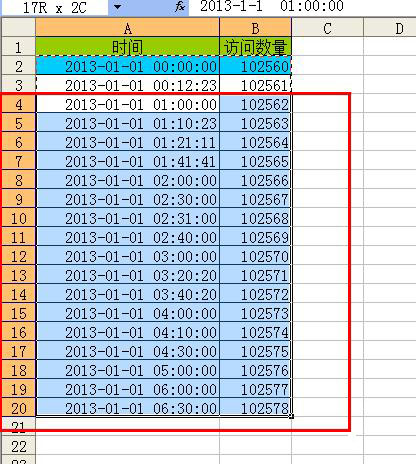Click cell with 2013-01-01 02:00:00
This screenshot has width=416, height=464.
(127, 180)
